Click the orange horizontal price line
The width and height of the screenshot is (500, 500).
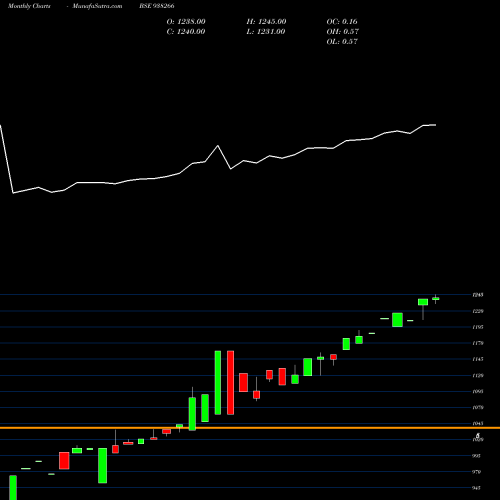(x=250, y=428)
